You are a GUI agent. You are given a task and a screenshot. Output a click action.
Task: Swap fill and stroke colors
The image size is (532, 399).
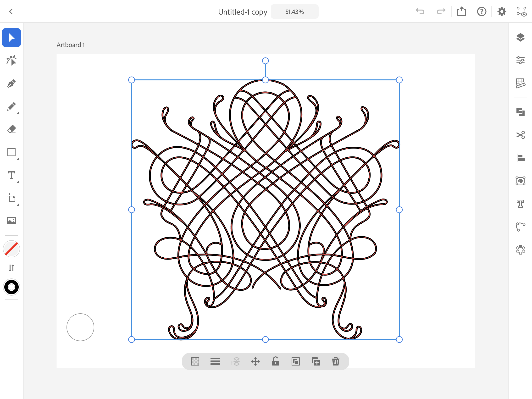coord(11,268)
